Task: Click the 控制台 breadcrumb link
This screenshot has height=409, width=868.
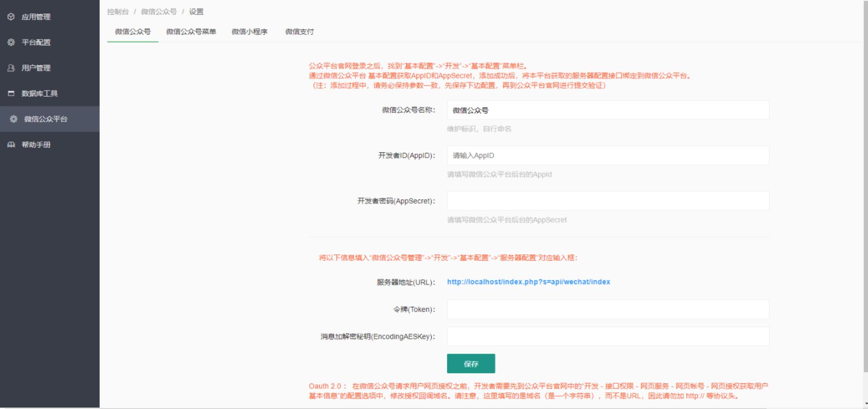Action: click(118, 12)
